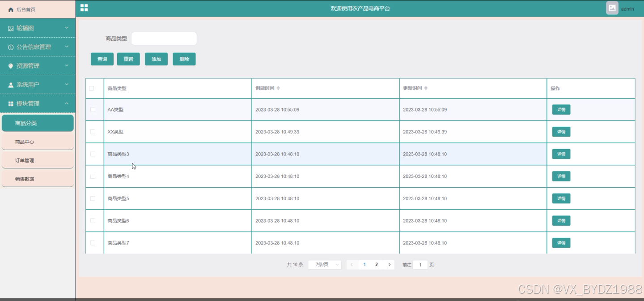Image resolution: width=644 pixels, height=301 pixels.
Task: Click the 前往 page number input box
Action: click(420, 265)
